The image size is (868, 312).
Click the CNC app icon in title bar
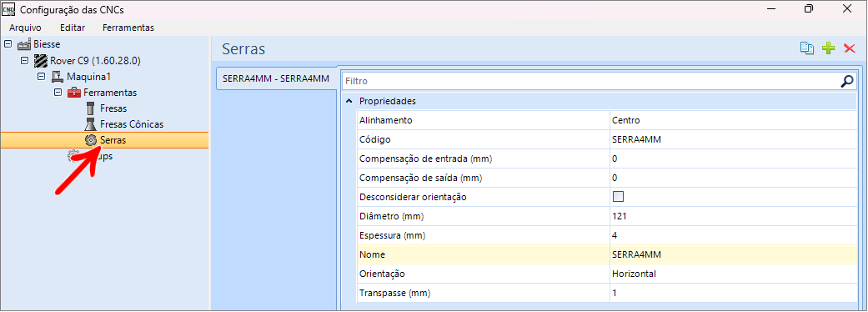(x=9, y=9)
